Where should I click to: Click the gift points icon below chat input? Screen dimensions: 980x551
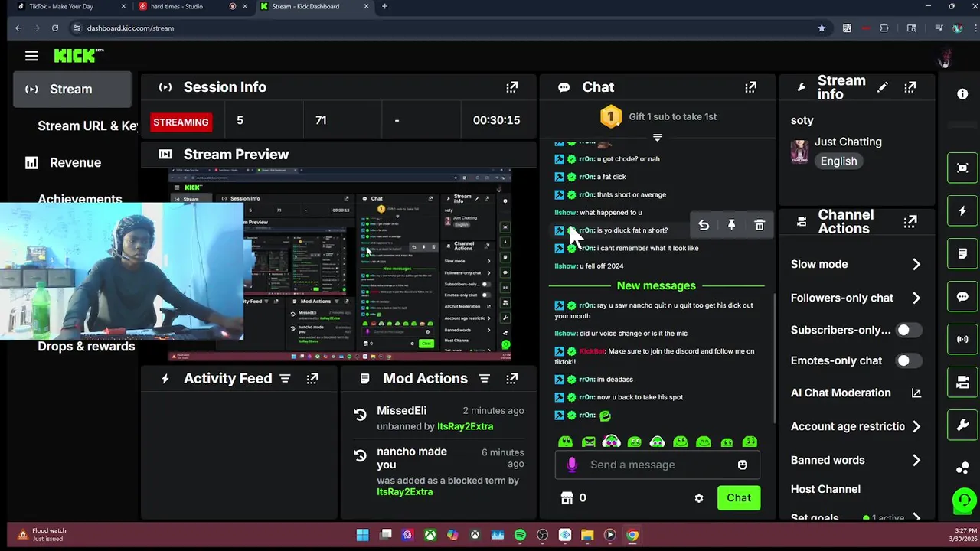[x=567, y=498]
